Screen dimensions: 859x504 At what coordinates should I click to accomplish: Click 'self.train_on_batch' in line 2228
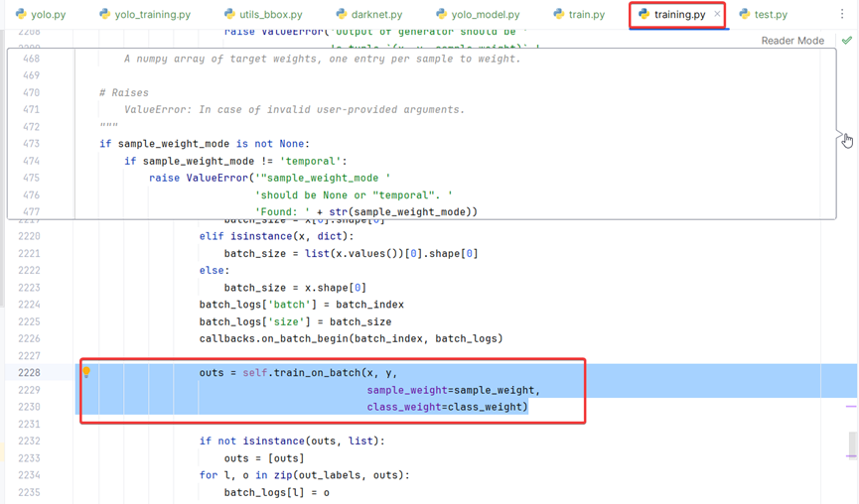click(x=302, y=373)
